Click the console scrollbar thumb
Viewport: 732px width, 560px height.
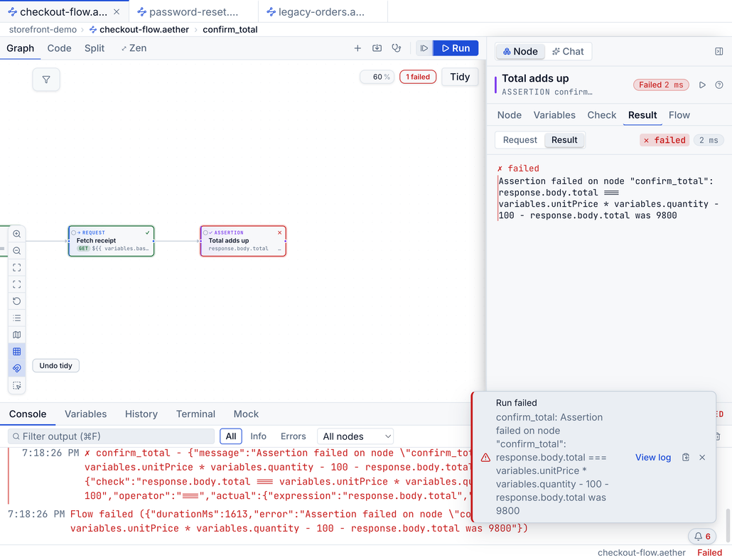click(x=727, y=524)
